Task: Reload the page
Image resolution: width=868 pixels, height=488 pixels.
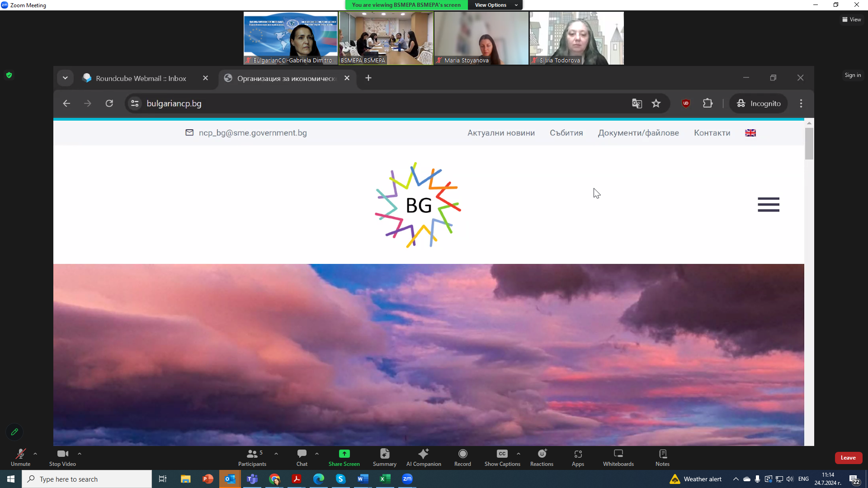Action: (109, 103)
